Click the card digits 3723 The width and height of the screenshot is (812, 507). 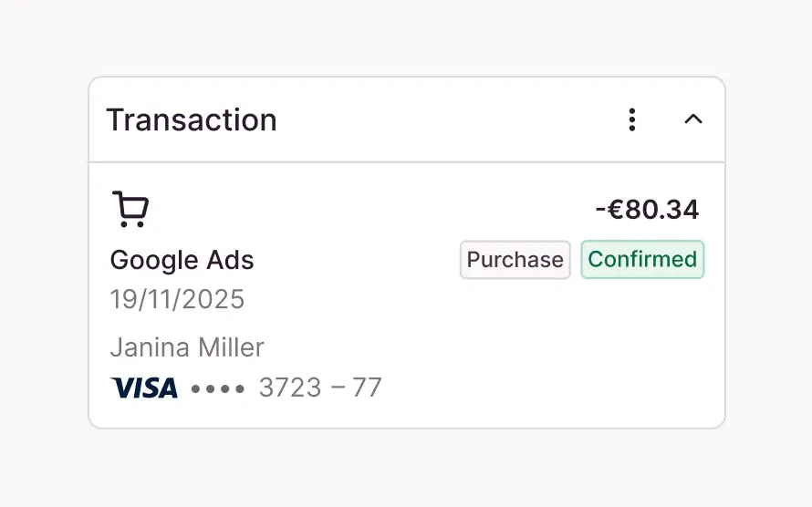coord(290,388)
